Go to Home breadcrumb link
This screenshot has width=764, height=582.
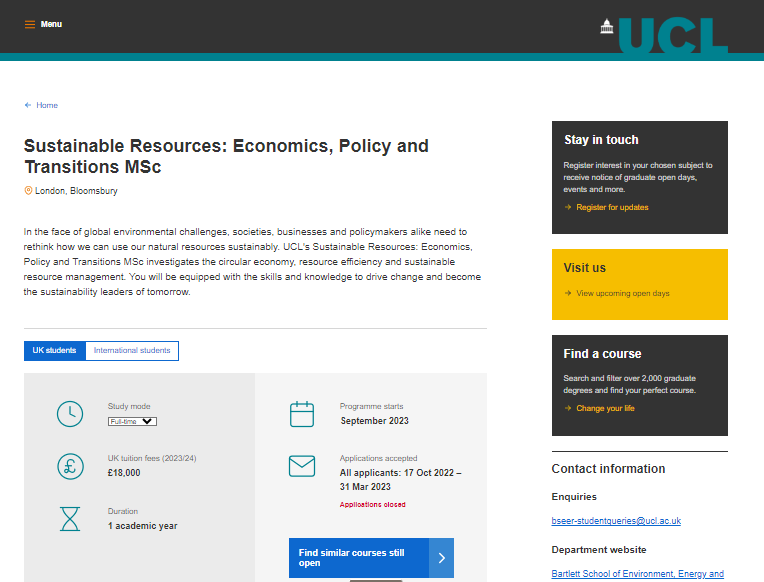[x=47, y=105]
